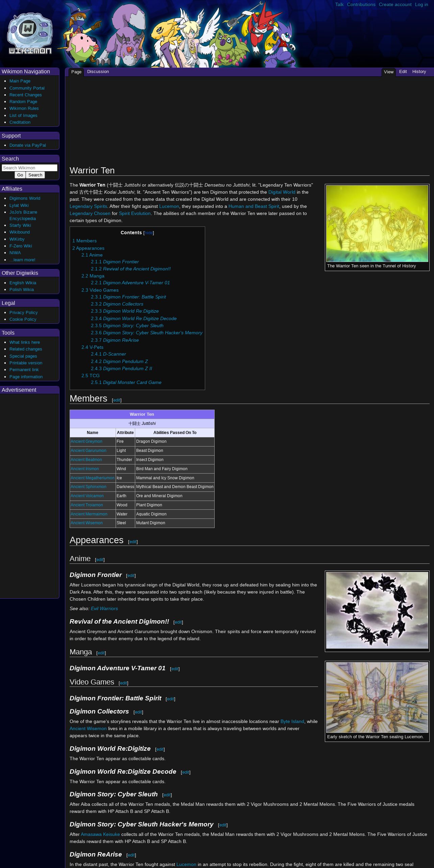Go to Random Page

[23, 102]
